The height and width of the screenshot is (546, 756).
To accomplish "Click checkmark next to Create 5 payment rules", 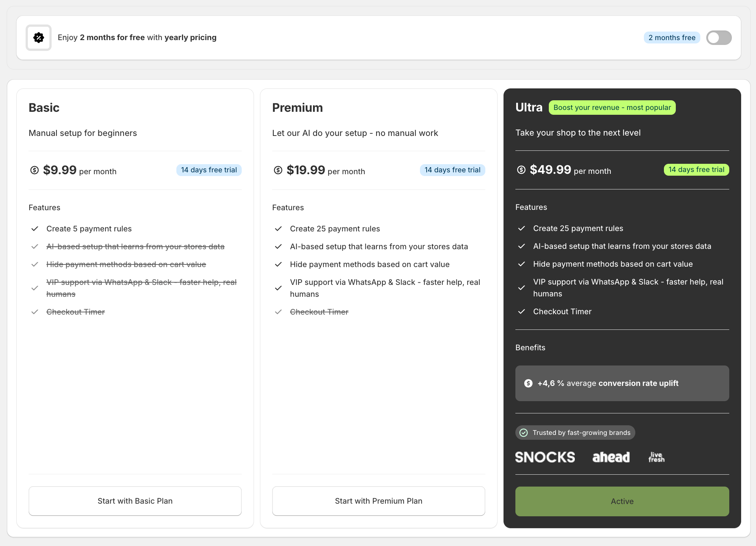I will pyautogui.click(x=35, y=229).
